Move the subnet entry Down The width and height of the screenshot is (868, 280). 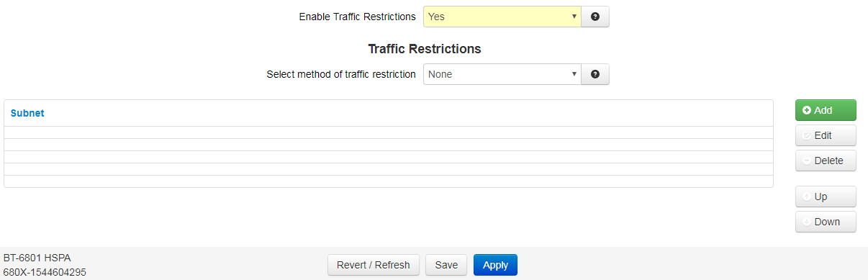click(x=826, y=222)
